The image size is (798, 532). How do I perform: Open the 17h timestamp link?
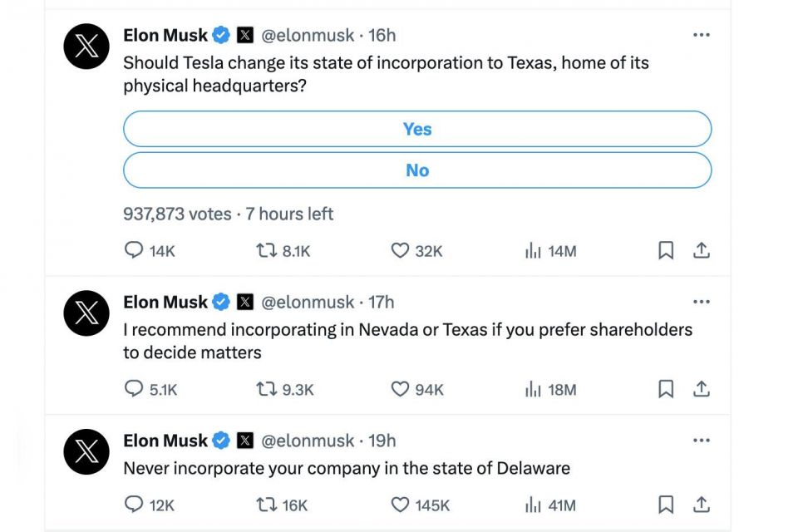(382, 302)
